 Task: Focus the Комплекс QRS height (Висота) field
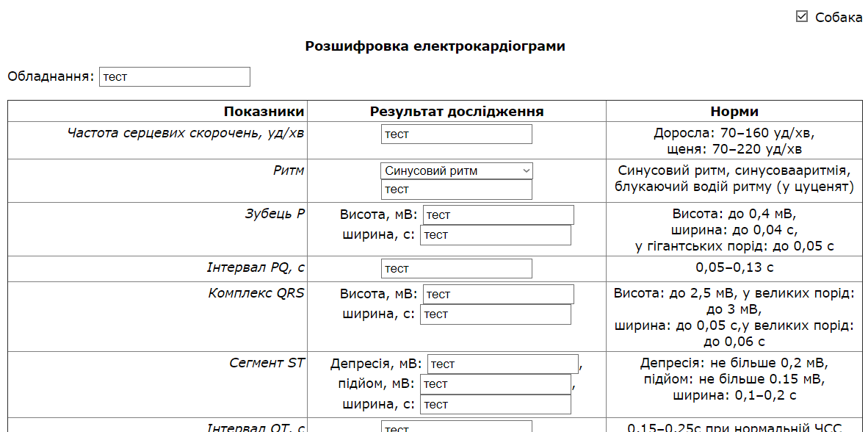(498, 294)
